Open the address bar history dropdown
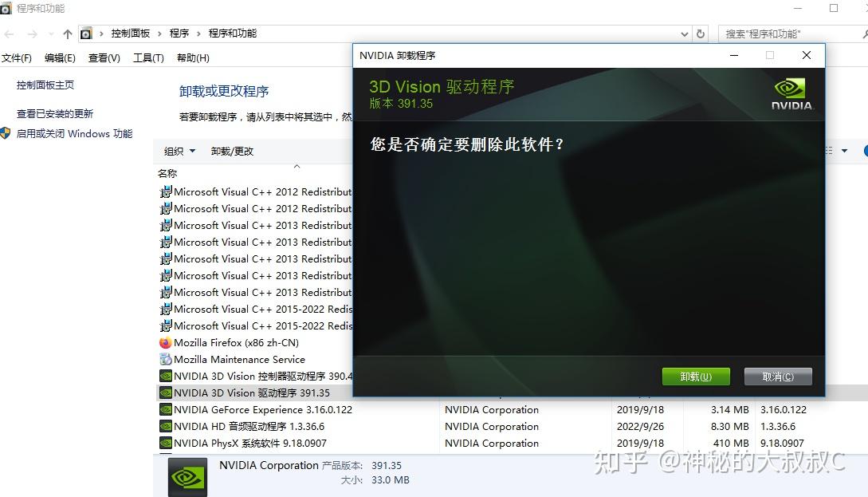The width and height of the screenshot is (868, 497). point(683,33)
